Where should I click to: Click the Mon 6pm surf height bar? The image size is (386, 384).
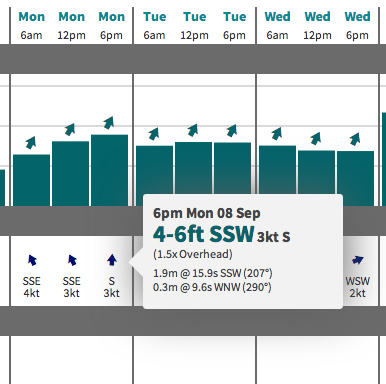coord(109,170)
